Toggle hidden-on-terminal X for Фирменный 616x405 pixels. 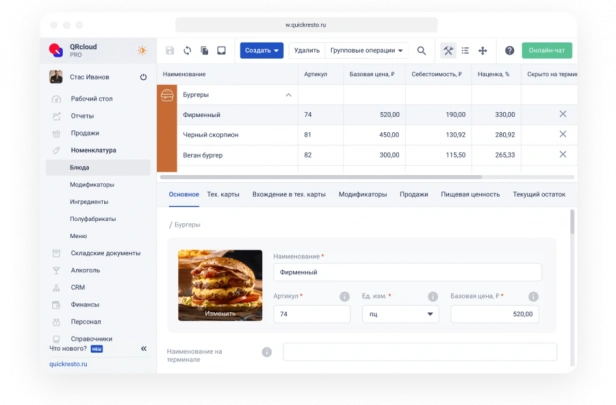coord(563,114)
